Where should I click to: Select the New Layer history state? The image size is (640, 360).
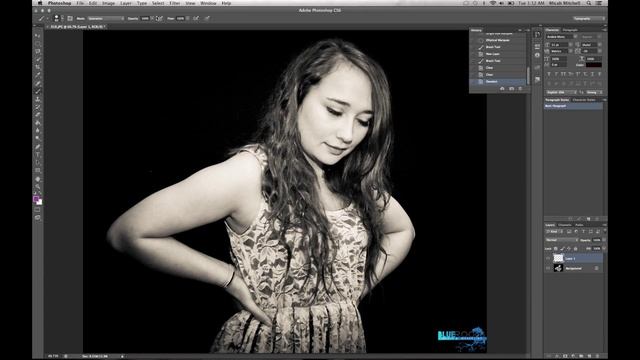click(498, 54)
